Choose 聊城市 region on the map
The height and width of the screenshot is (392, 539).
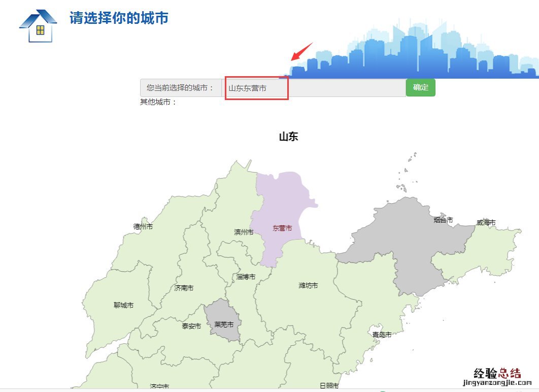point(123,305)
